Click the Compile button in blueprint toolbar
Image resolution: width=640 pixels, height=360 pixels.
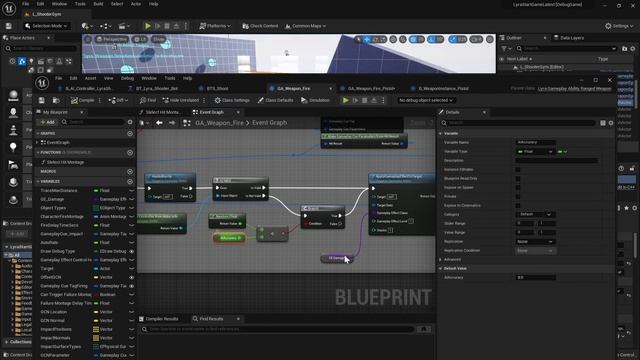[x=82, y=100]
